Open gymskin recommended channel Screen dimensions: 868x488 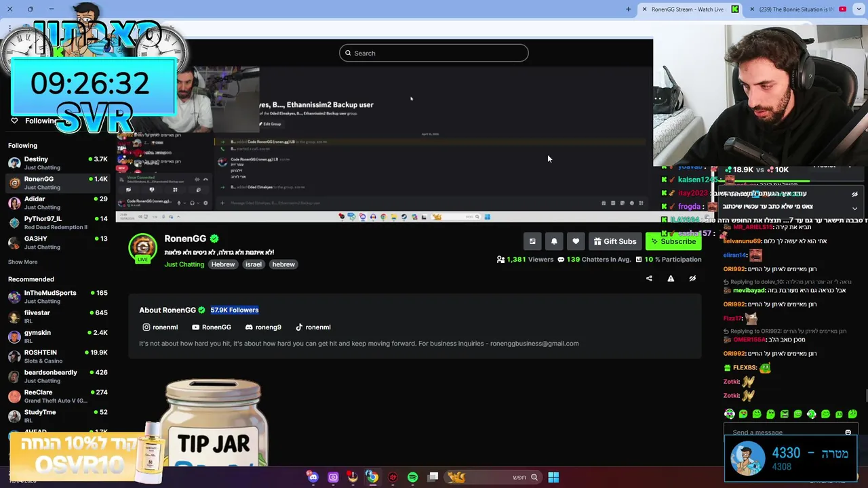[58, 336]
